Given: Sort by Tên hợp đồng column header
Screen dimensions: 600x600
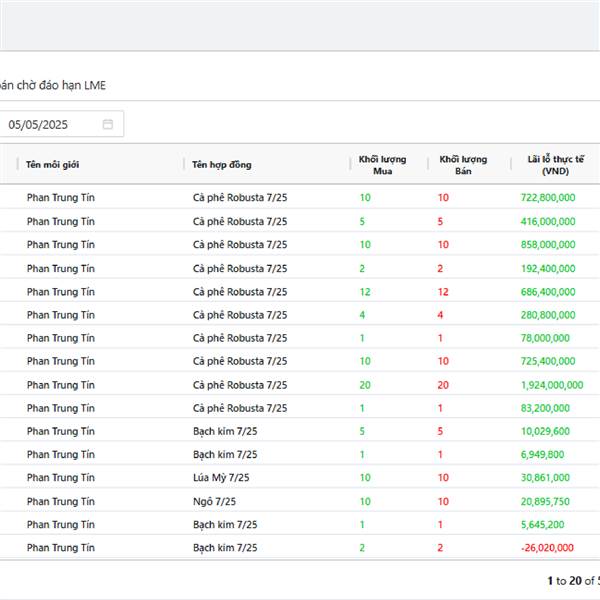Looking at the screenshot, I should (222, 165).
